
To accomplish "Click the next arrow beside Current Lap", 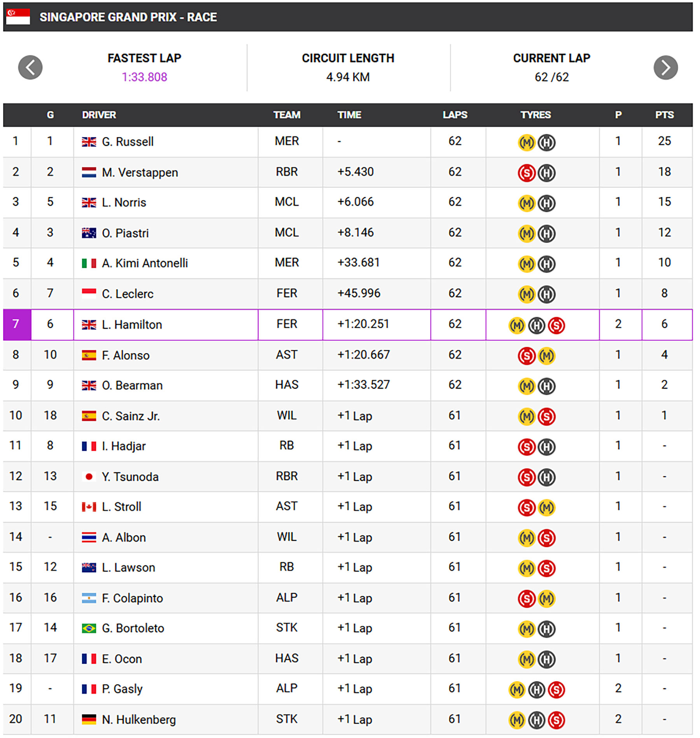I will tap(665, 68).
